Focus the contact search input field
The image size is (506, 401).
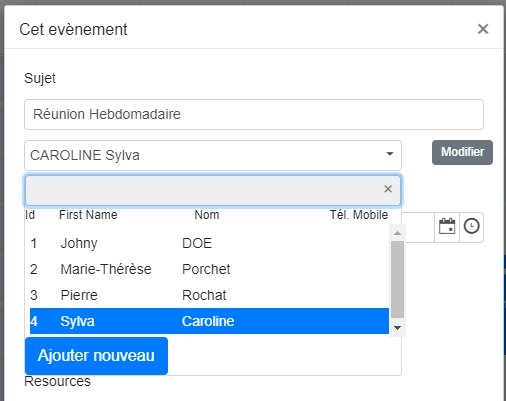(203, 190)
